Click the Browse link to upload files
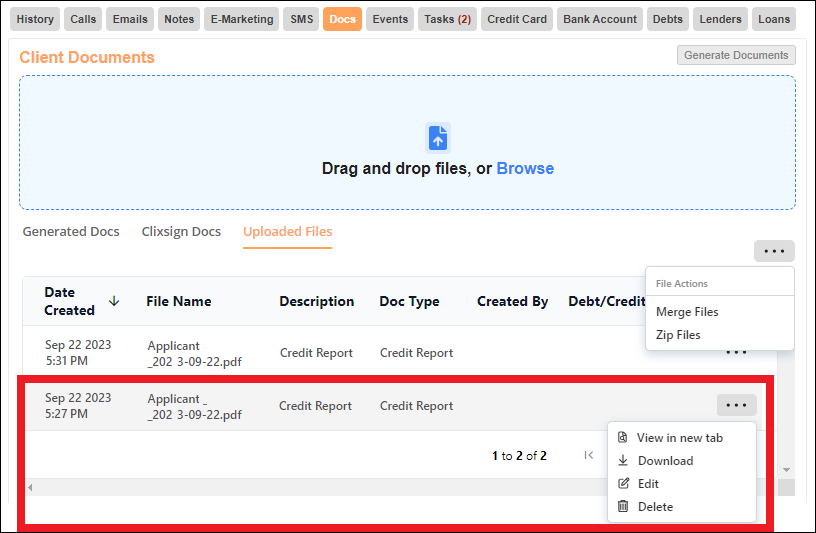 coord(525,169)
